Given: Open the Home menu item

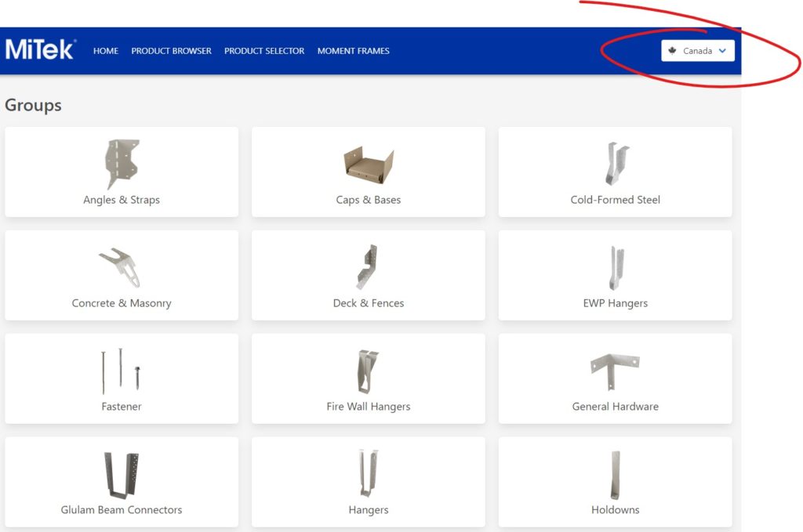Looking at the screenshot, I should 106,51.
